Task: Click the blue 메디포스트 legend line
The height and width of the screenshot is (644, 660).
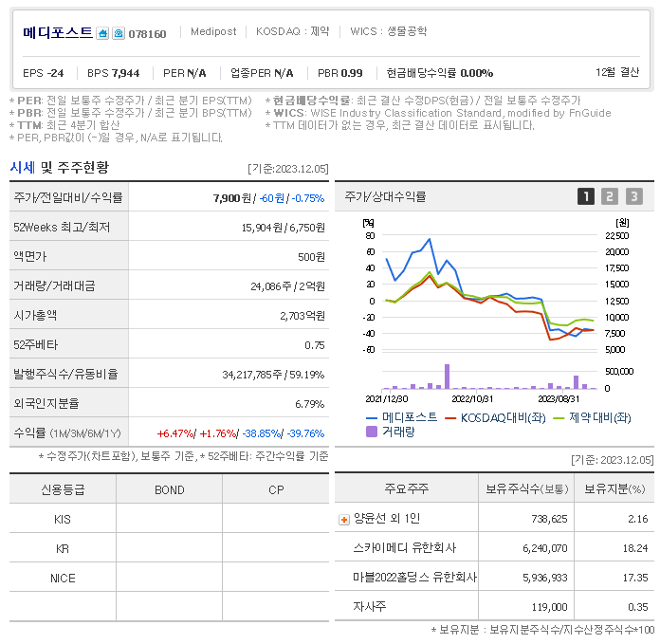Action: (x=372, y=418)
